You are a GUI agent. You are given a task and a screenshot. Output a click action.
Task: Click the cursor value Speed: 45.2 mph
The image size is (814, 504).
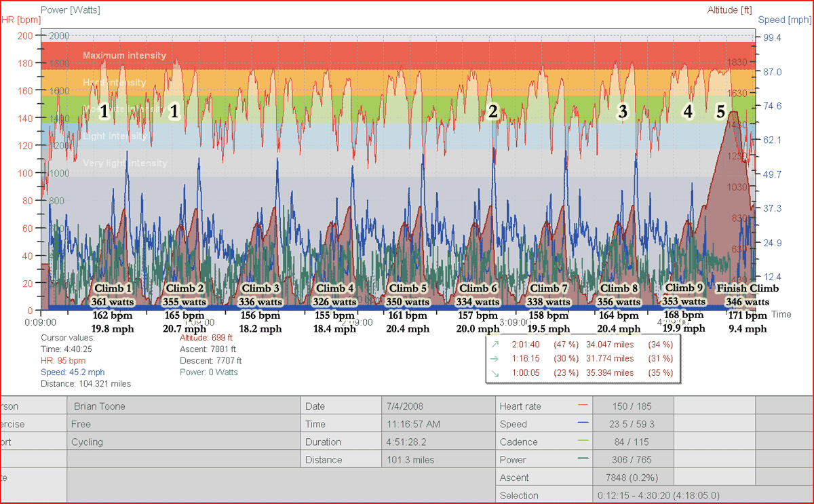73,372
